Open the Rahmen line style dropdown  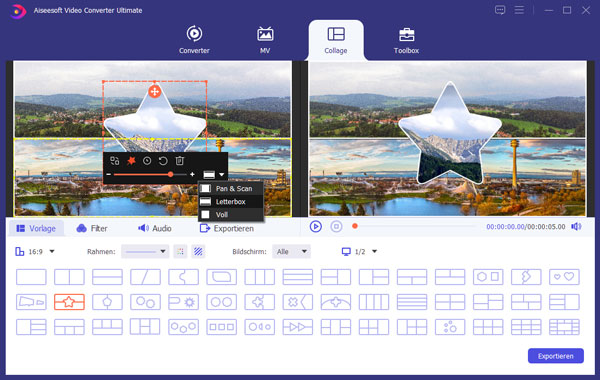[145, 251]
